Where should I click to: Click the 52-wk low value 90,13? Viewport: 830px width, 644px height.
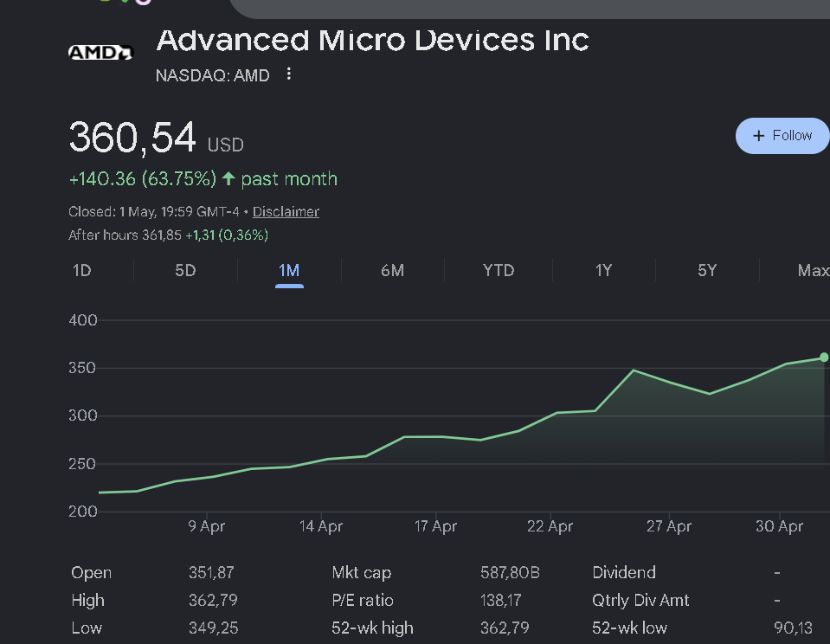(x=793, y=628)
